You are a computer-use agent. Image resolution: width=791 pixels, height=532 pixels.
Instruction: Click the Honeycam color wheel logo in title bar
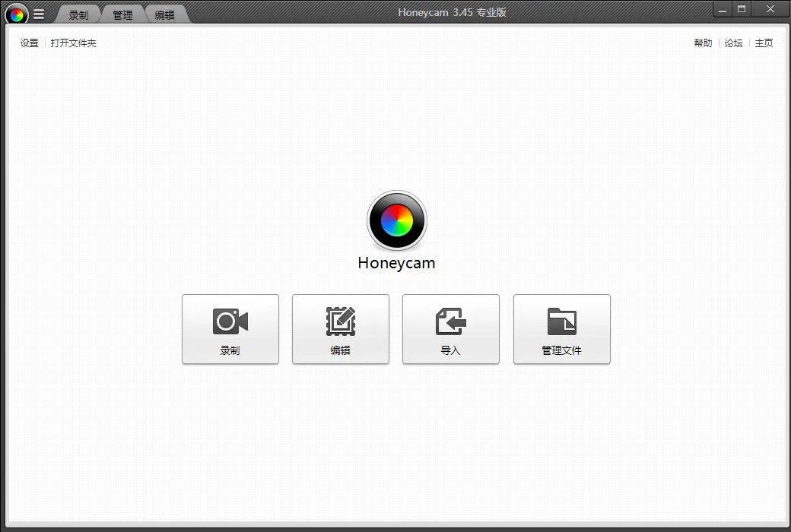(x=17, y=14)
